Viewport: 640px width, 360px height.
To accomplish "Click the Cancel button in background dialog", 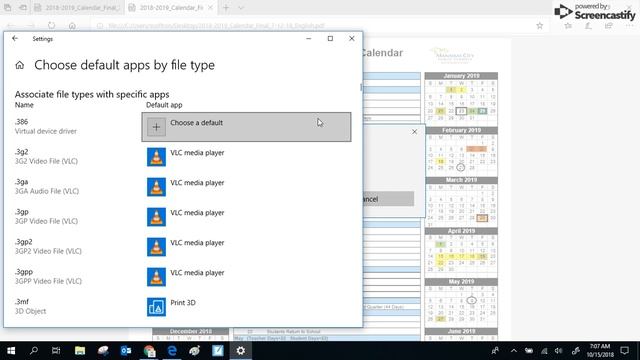I will click(388, 199).
